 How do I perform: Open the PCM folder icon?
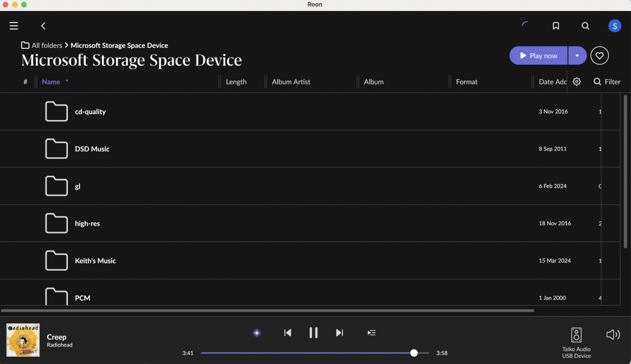[x=56, y=297]
